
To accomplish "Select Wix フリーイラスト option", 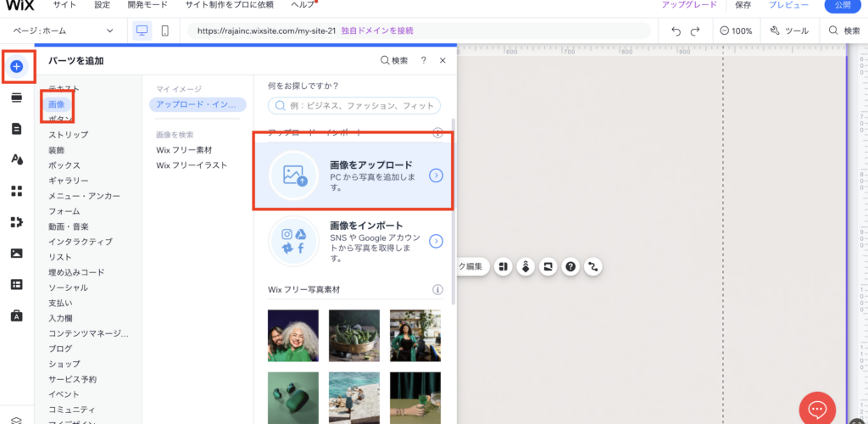I will pyautogui.click(x=192, y=165).
